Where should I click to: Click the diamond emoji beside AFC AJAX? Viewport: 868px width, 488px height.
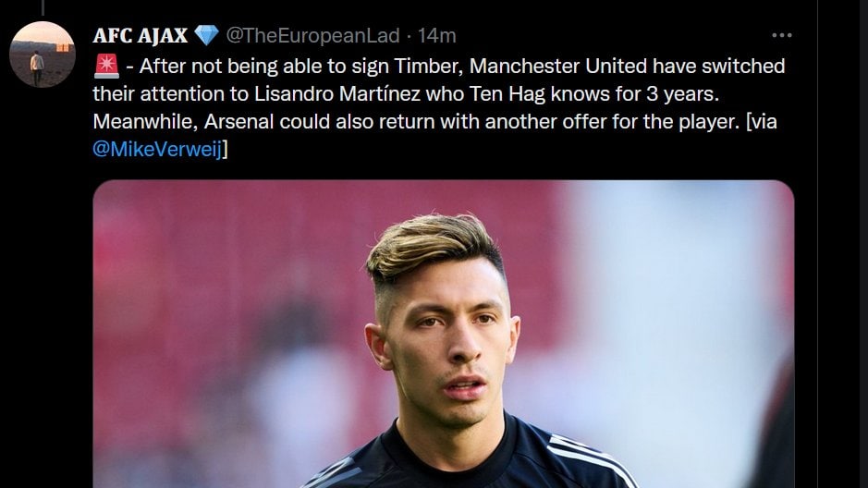point(206,36)
